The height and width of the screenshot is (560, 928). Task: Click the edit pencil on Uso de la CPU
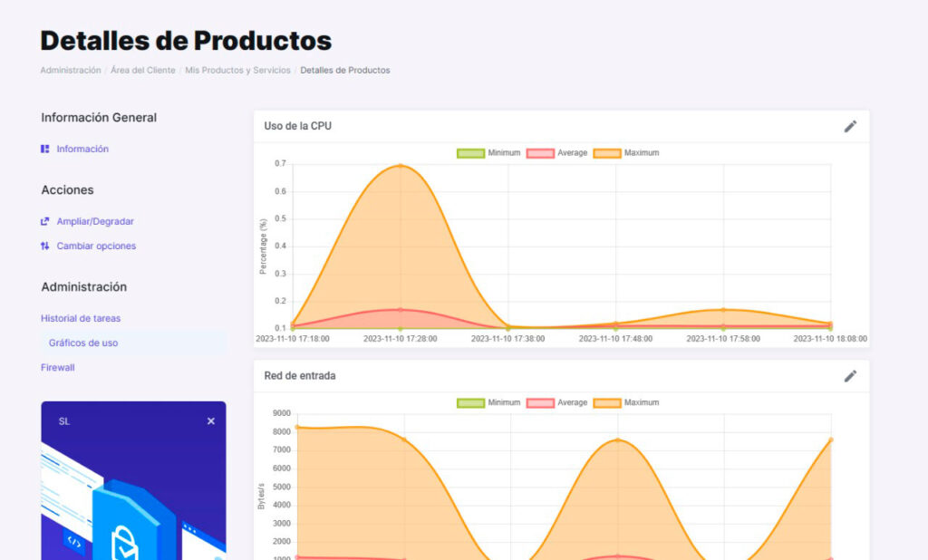point(850,126)
